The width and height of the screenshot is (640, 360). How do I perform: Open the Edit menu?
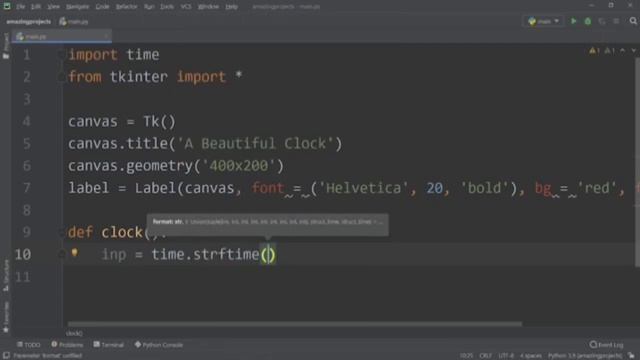pos(36,7)
